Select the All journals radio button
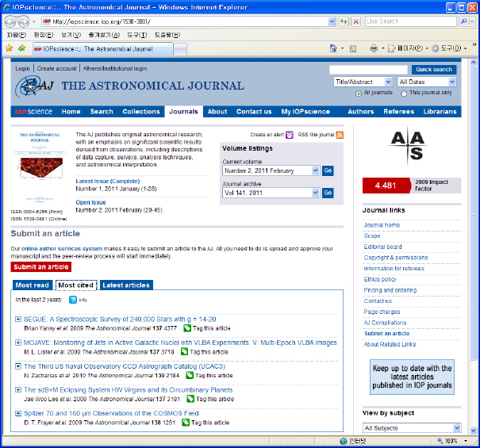The width and height of the screenshot is (480, 448). [x=358, y=94]
